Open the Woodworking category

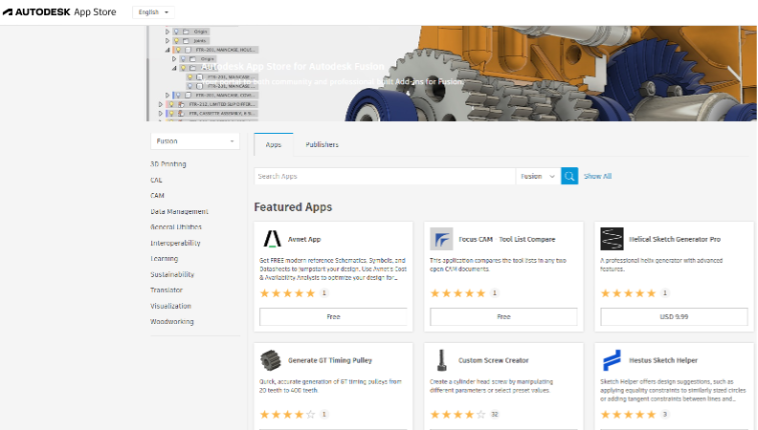click(172, 322)
